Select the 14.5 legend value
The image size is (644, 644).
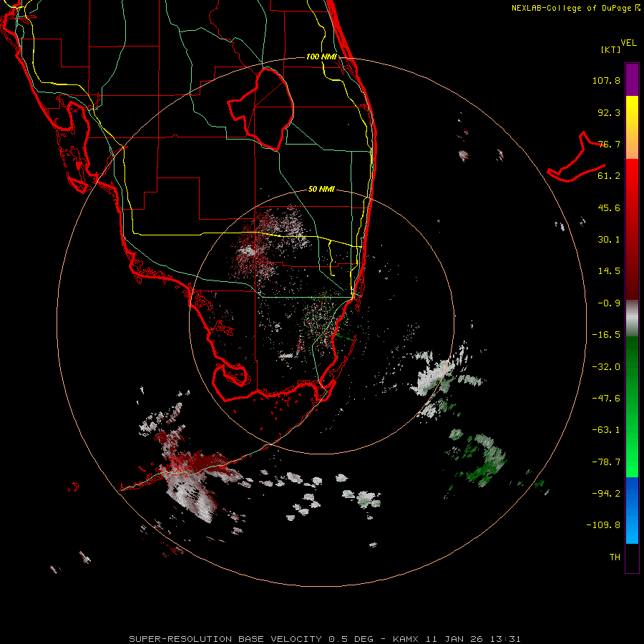tap(609, 271)
